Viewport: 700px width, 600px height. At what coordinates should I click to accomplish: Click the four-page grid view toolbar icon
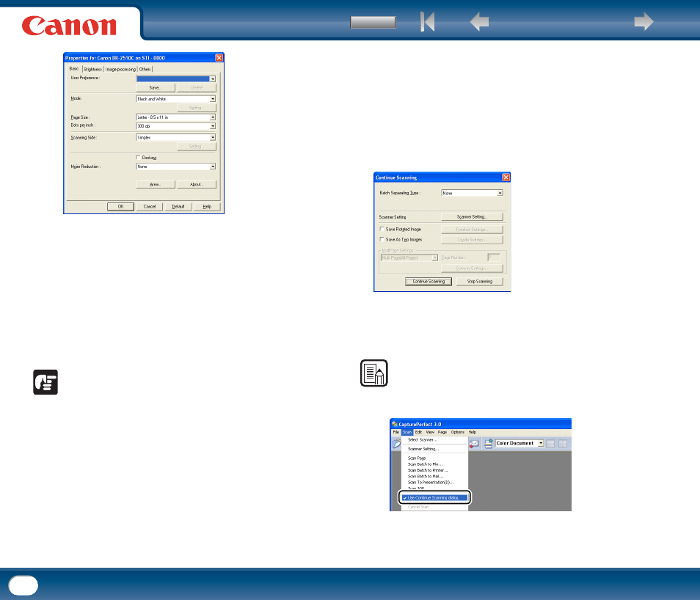click(x=563, y=444)
